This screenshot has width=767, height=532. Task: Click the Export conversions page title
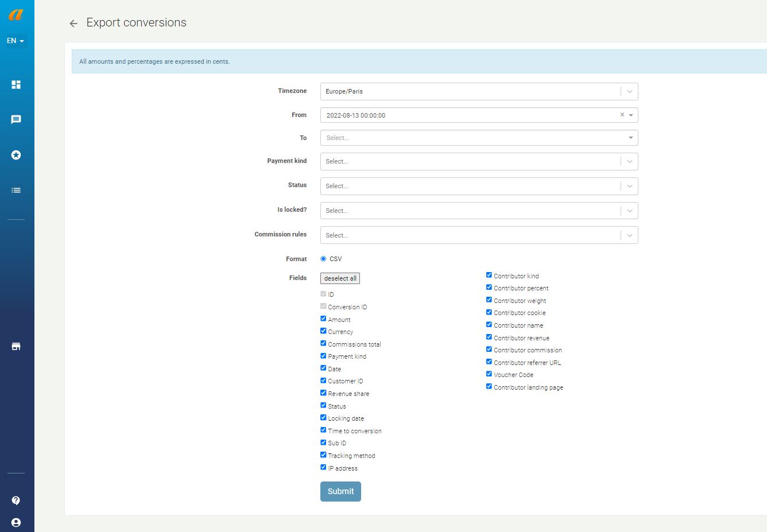tap(137, 22)
